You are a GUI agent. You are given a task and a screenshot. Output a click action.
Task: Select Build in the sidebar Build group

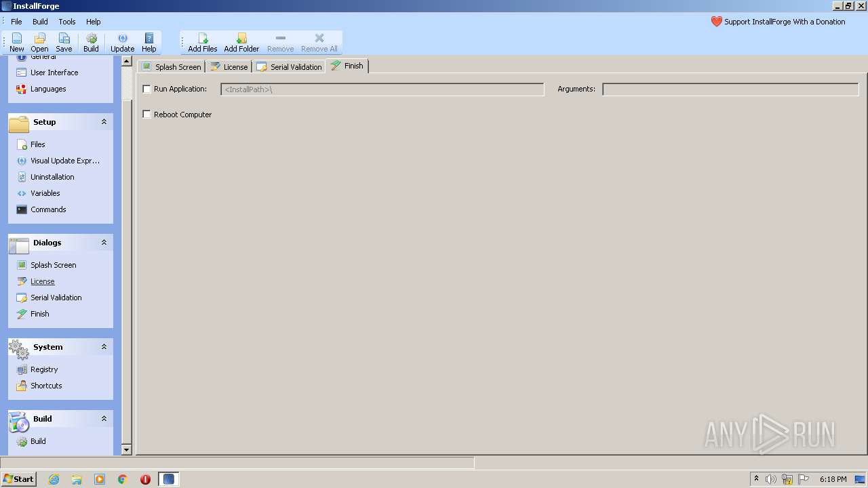38,441
